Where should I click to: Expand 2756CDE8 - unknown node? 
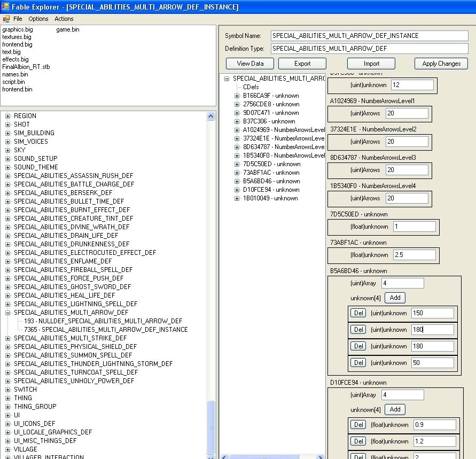click(237, 104)
